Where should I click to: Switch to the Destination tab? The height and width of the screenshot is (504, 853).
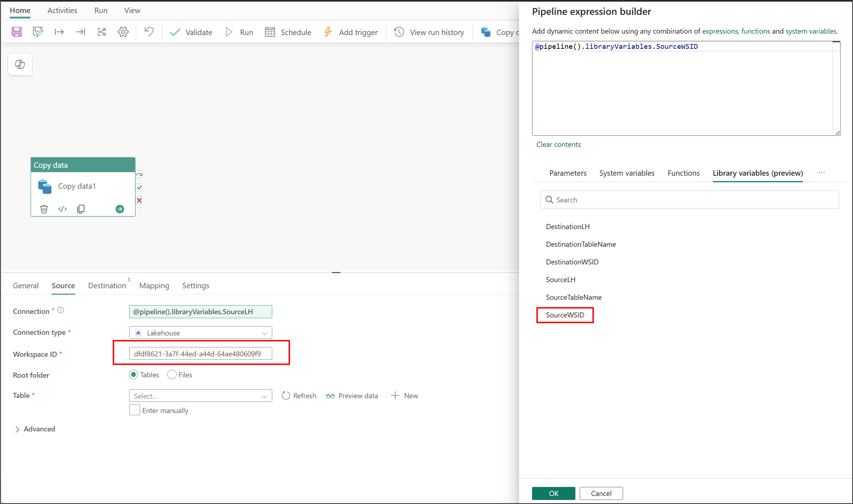[107, 286]
